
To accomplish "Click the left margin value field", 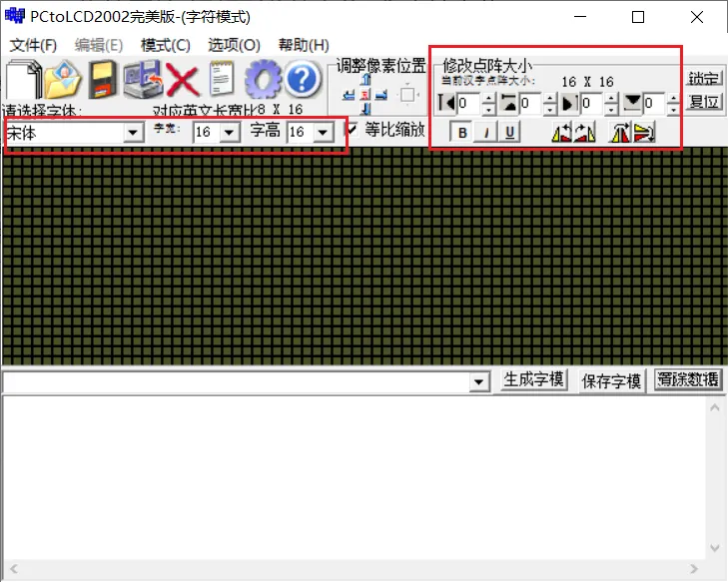I will 469,103.
